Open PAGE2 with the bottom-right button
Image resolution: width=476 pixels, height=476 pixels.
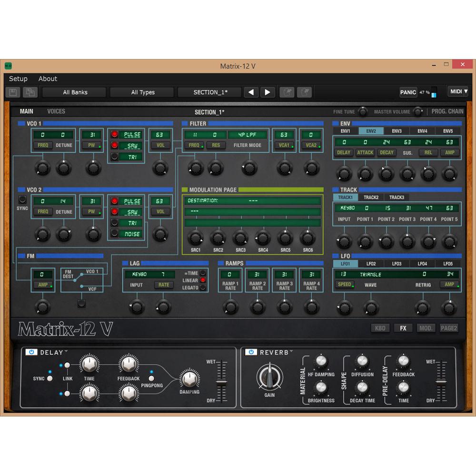[448, 328]
